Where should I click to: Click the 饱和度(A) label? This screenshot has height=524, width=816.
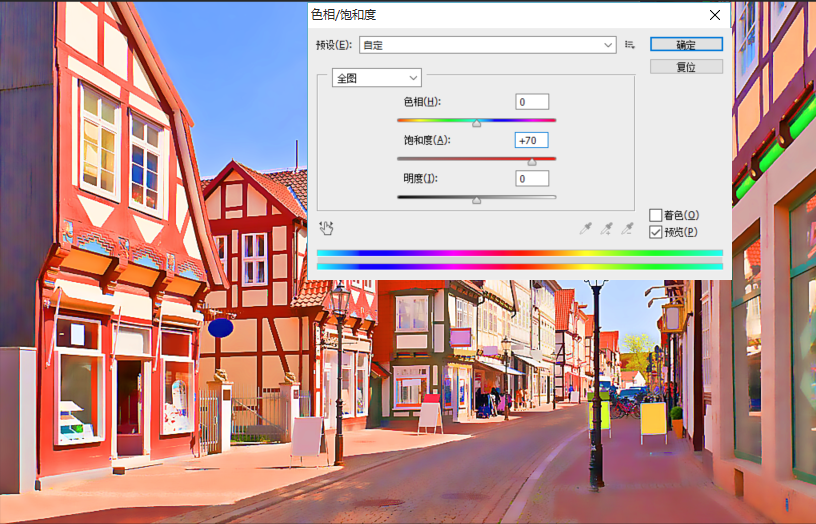coord(427,140)
